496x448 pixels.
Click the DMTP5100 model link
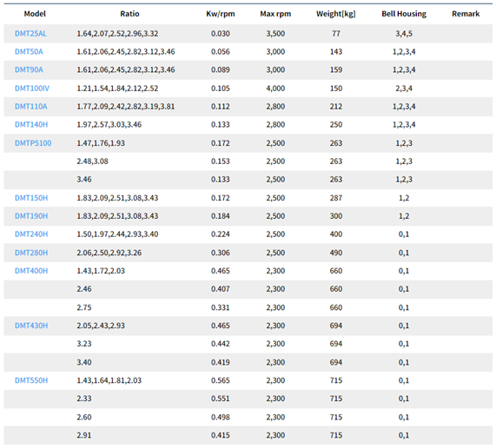pyautogui.click(x=33, y=143)
